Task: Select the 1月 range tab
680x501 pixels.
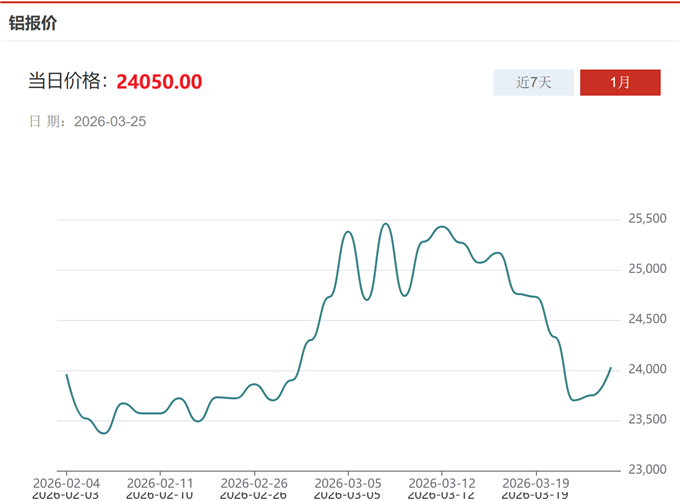Action: coord(620,82)
